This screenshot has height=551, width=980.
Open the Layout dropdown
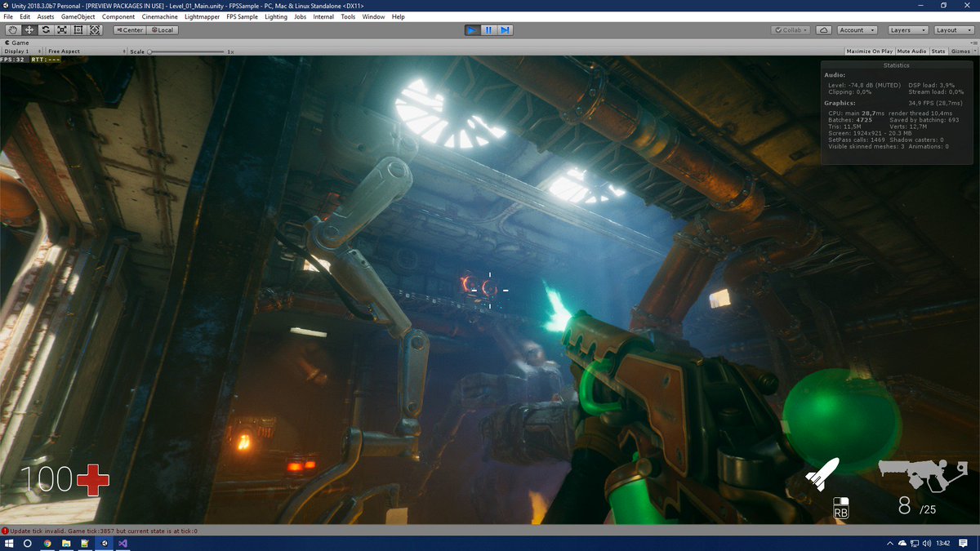952,30
